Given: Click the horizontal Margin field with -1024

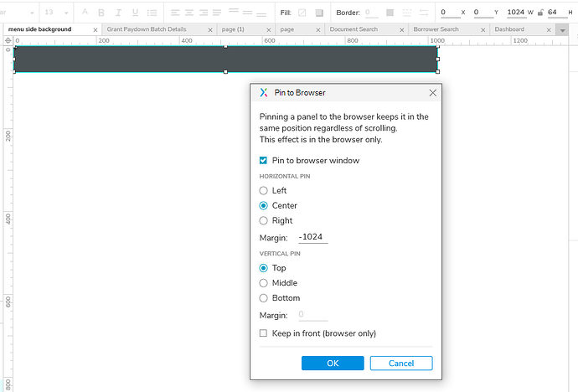Looking at the screenshot, I should click(313, 237).
